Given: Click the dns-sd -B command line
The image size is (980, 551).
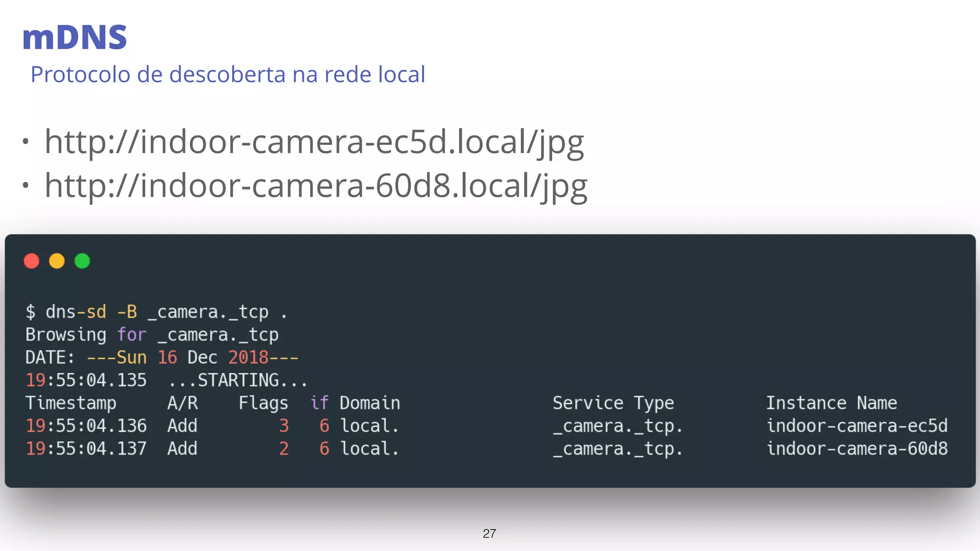Looking at the screenshot, I should pos(156,312).
